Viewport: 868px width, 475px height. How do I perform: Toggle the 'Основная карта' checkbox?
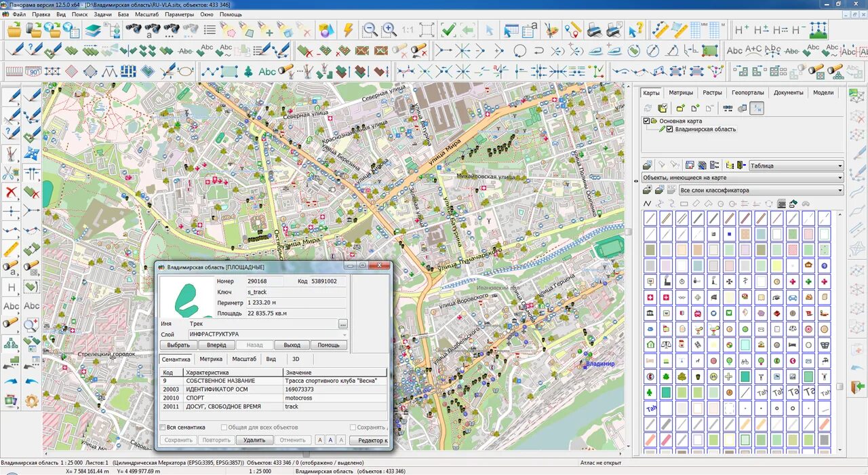coord(646,121)
